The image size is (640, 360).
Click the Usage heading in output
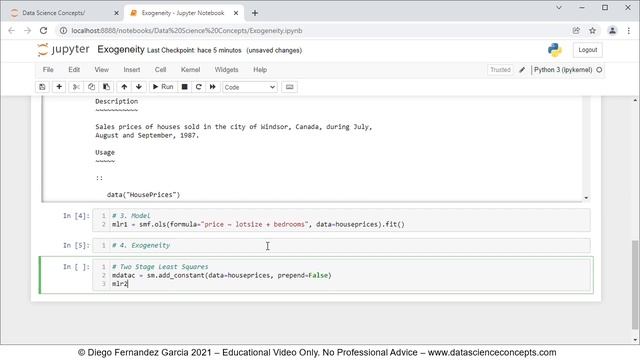click(105, 152)
